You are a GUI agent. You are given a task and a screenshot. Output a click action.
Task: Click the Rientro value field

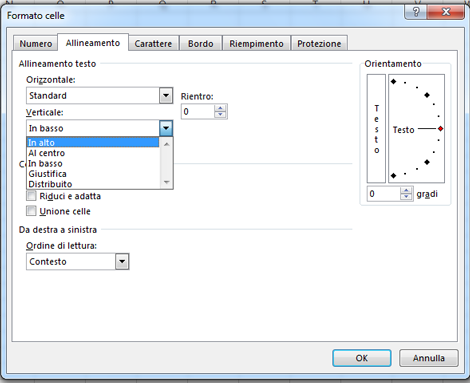[x=197, y=112]
